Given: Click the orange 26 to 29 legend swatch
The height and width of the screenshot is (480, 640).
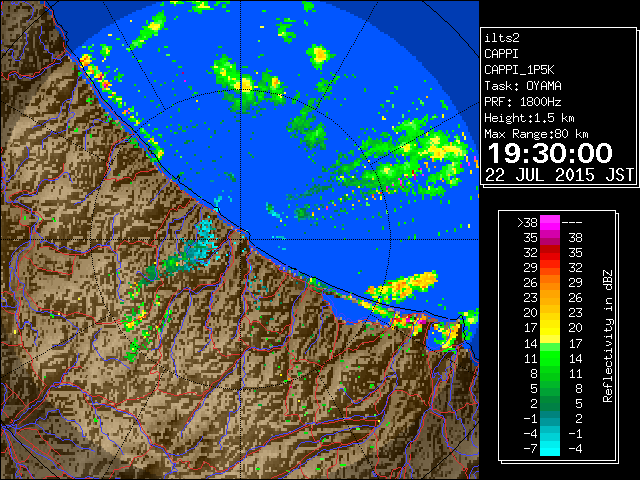Looking at the screenshot, I should tap(550, 282).
